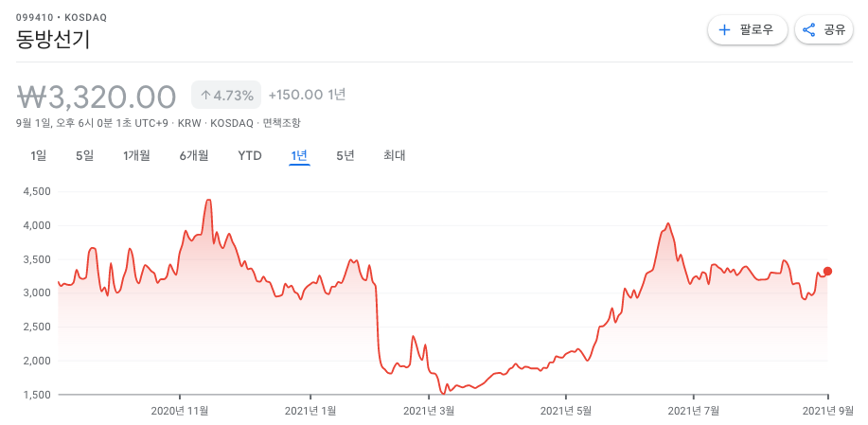Select the 1년 range tab
Viewport: 868px width, 425px height.
[299, 155]
